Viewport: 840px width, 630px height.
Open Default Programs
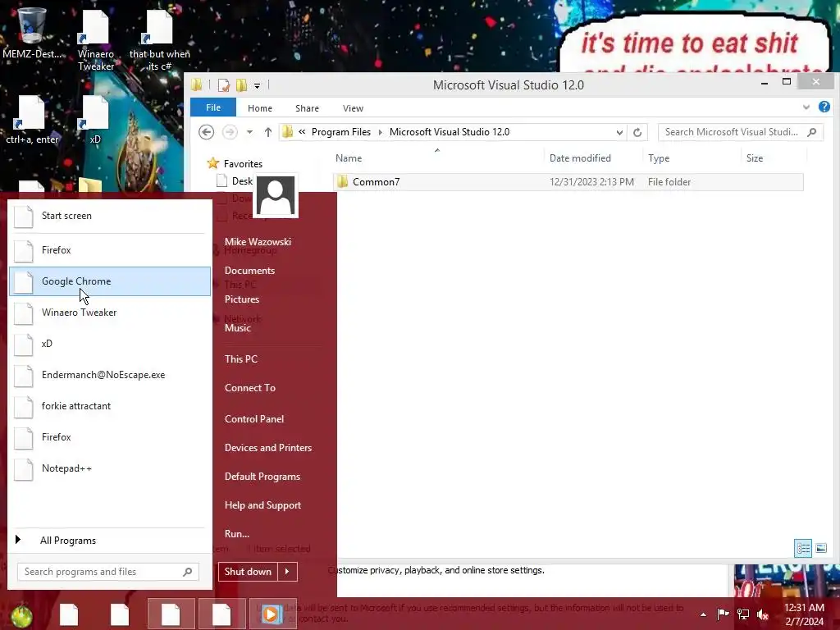(262, 477)
